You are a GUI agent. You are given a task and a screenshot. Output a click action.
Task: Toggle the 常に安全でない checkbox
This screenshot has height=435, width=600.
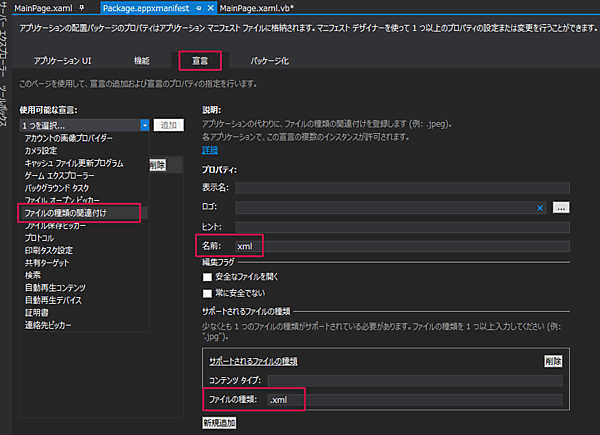pos(207,293)
